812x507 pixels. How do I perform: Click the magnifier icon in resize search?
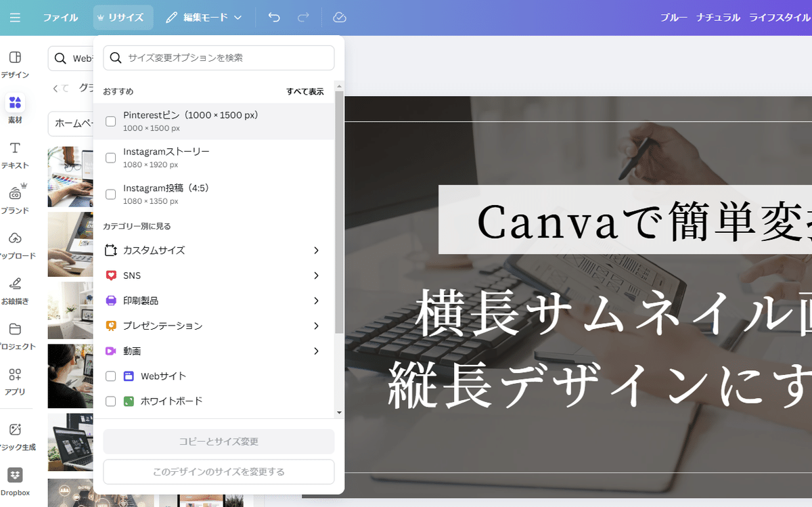[116, 58]
